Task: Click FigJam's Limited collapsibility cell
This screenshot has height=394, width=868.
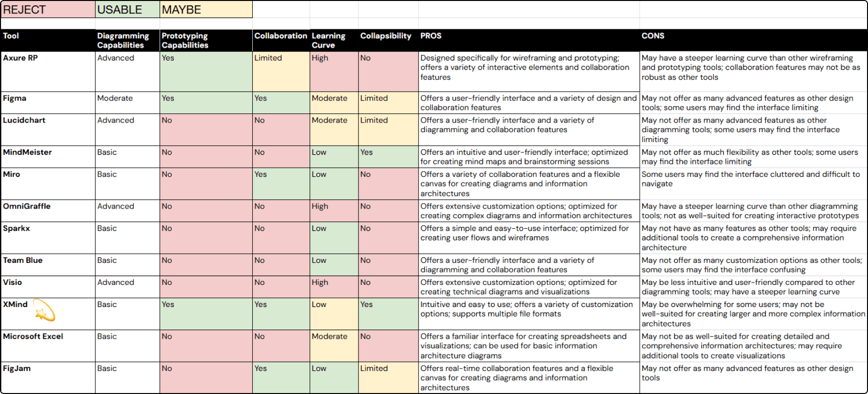Action: click(x=388, y=378)
